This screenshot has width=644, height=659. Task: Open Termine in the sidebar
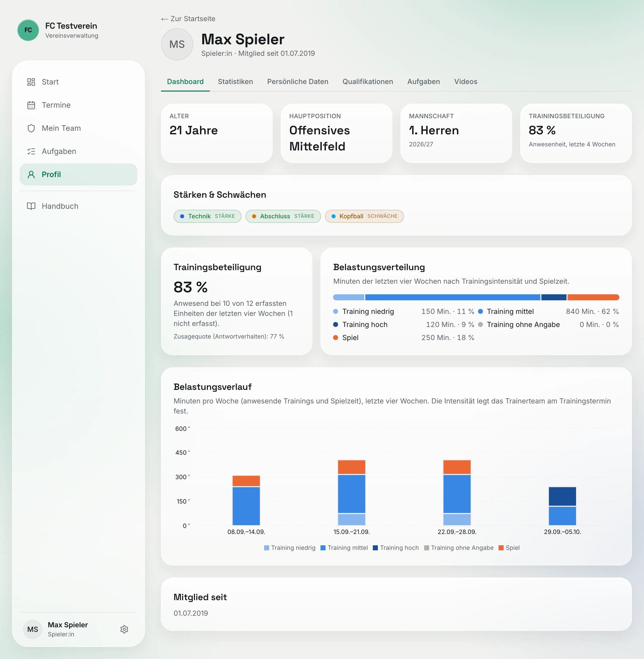click(78, 105)
